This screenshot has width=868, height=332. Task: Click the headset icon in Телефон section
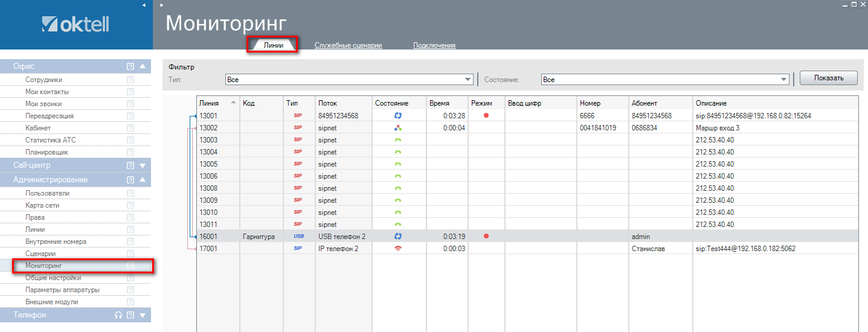click(118, 315)
